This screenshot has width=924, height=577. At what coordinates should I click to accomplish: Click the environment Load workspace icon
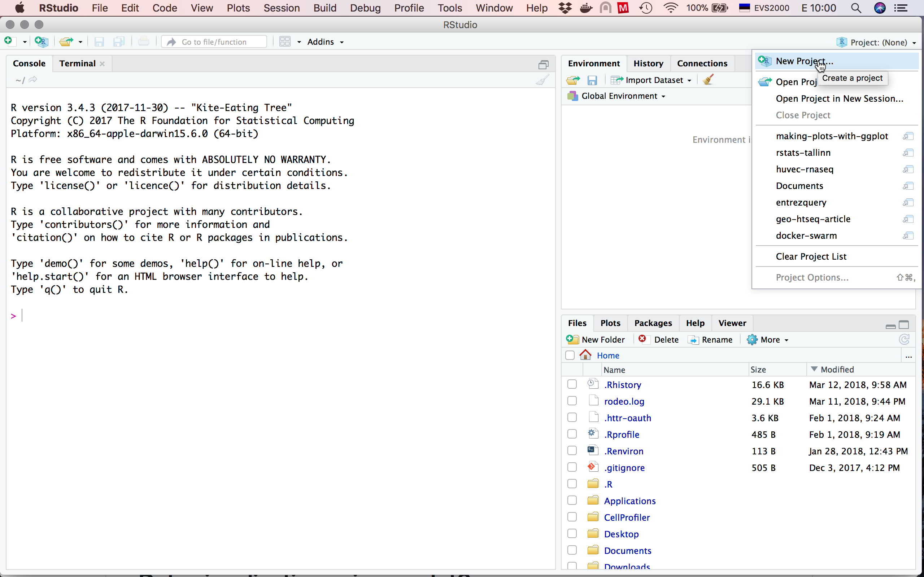point(573,80)
